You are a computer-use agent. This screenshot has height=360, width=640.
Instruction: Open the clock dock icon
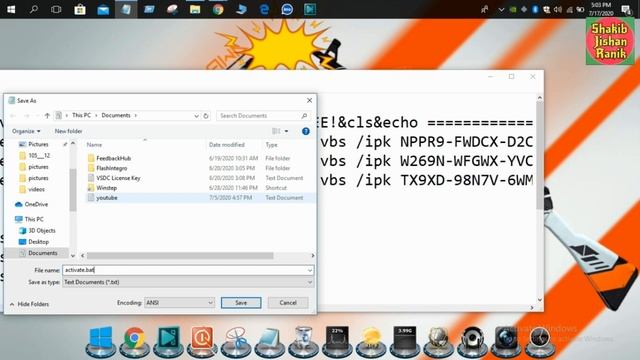(540, 341)
